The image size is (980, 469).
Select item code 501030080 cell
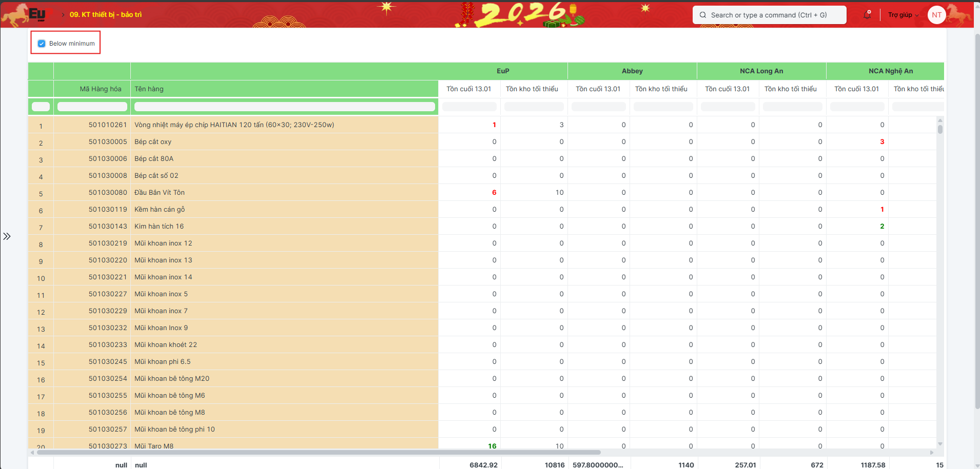(107, 192)
